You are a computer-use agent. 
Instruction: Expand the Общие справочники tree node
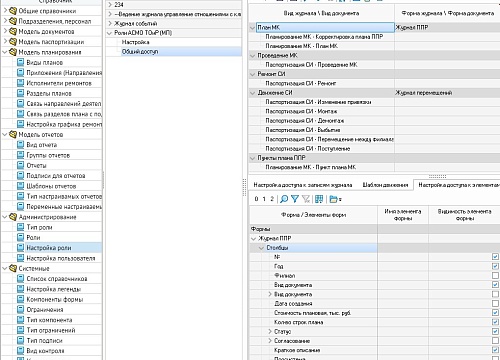(5, 11)
